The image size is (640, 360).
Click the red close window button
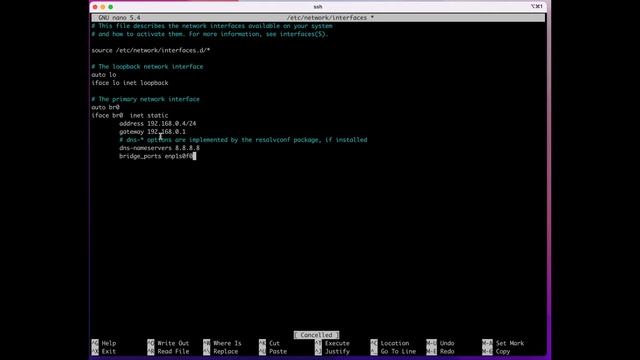[95, 7]
